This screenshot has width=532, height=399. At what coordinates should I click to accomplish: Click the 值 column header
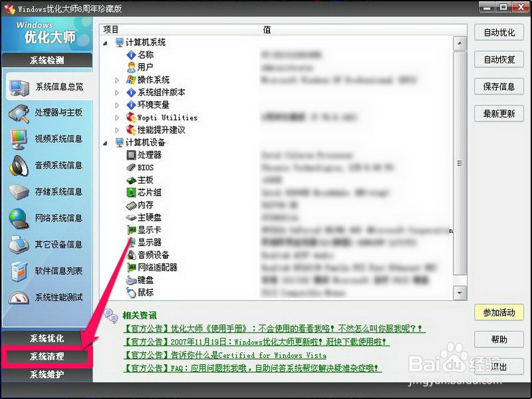pos(363,29)
